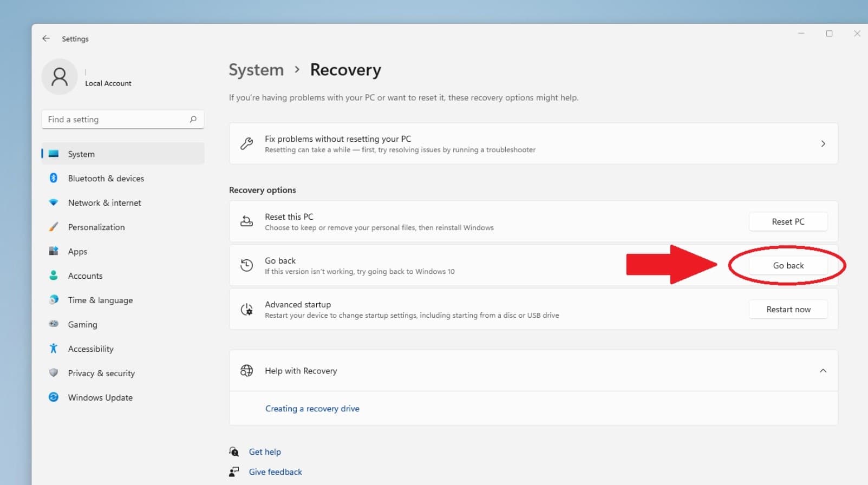Viewport: 868px width, 485px height.
Task: Click the Personalization brush icon
Action: (x=54, y=227)
